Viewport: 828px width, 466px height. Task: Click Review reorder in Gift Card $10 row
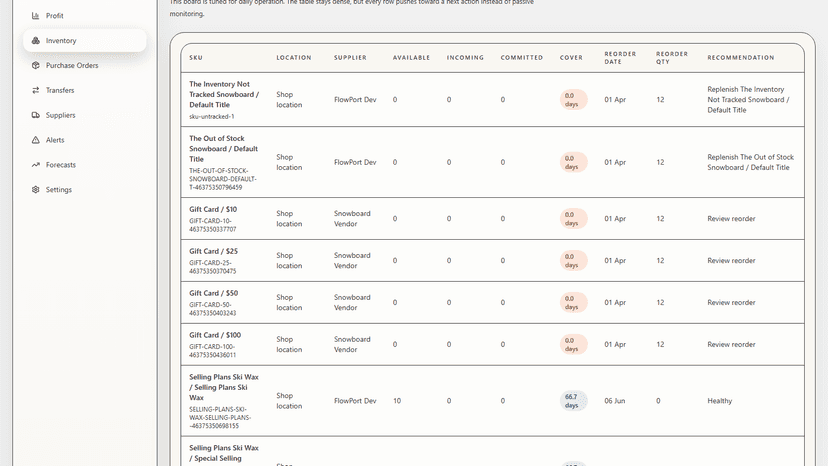pyautogui.click(x=731, y=219)
